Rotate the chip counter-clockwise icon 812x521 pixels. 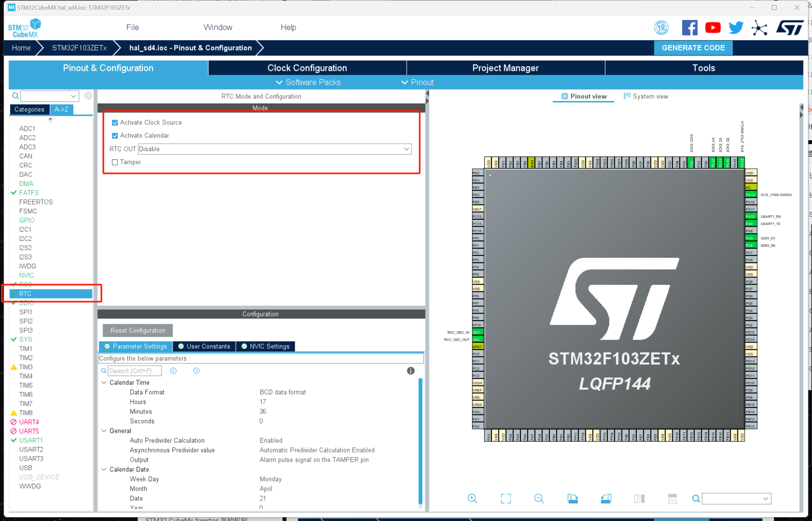[x=606, y=498]
